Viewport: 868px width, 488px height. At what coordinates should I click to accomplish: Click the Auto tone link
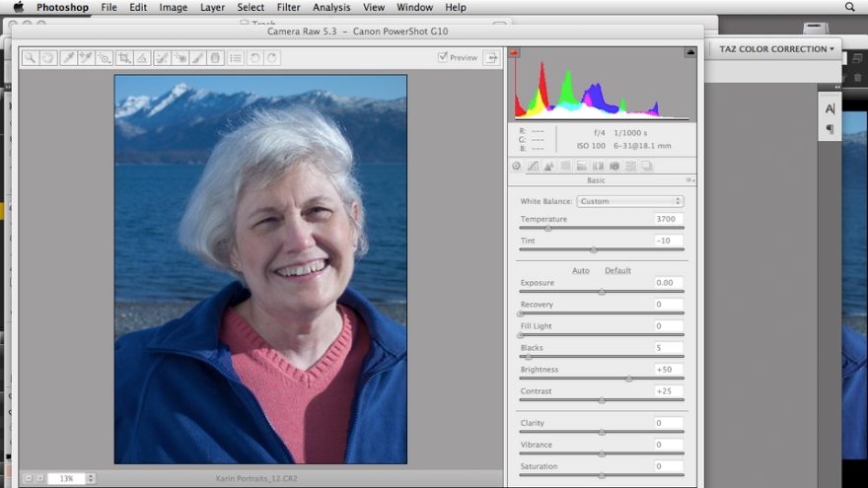[x=580, y=270]
